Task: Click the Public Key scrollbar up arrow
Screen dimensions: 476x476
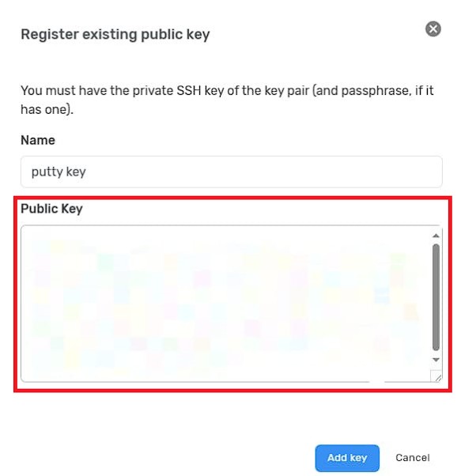Action: [436, 236]
